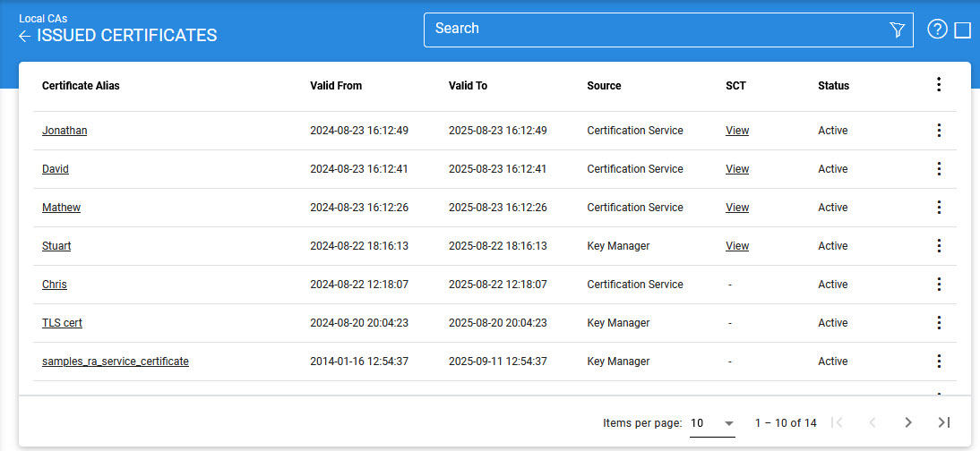Open the help question mark icon
Image resolution: width=980 pixels, height=451 pixels.
[x=937, y=30]
